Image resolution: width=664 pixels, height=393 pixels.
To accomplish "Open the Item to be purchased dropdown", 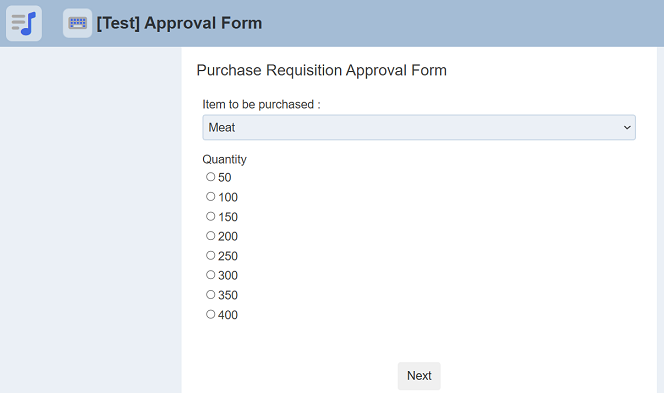I will pyautogui.click(x=419, y=127).
